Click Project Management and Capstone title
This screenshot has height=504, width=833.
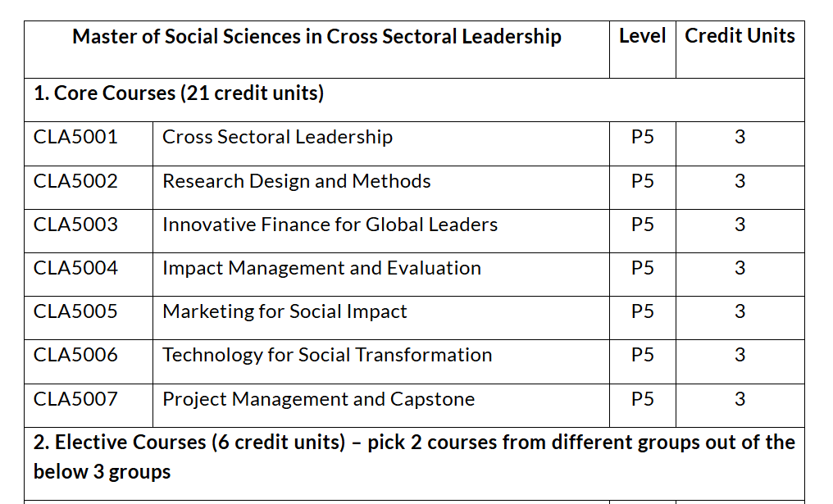318,399
